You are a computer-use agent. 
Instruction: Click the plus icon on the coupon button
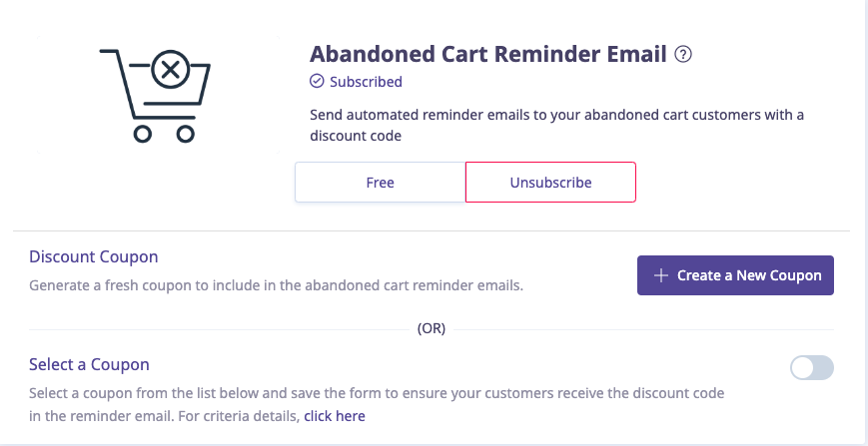click(x=660, y=275)
